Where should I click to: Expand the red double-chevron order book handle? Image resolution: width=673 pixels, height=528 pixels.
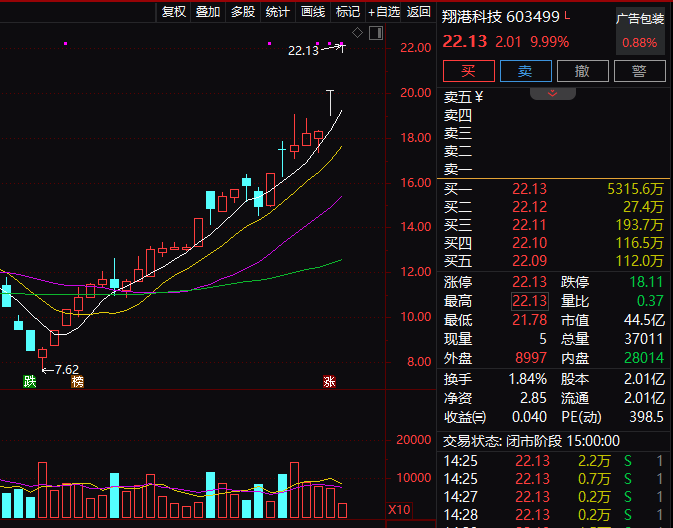point(552,93)
